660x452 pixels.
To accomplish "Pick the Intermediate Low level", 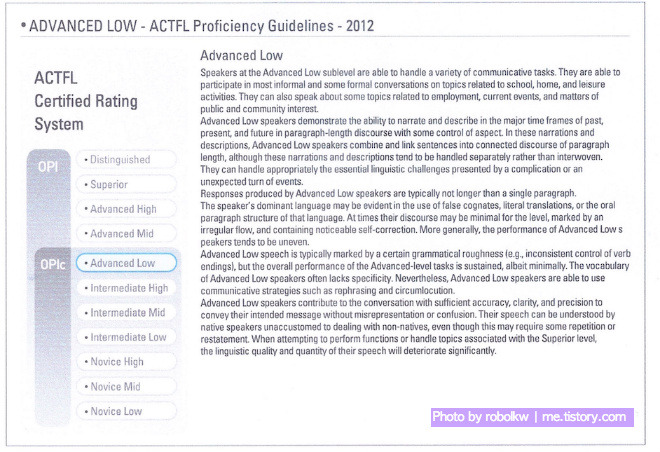I will point(126,337).
